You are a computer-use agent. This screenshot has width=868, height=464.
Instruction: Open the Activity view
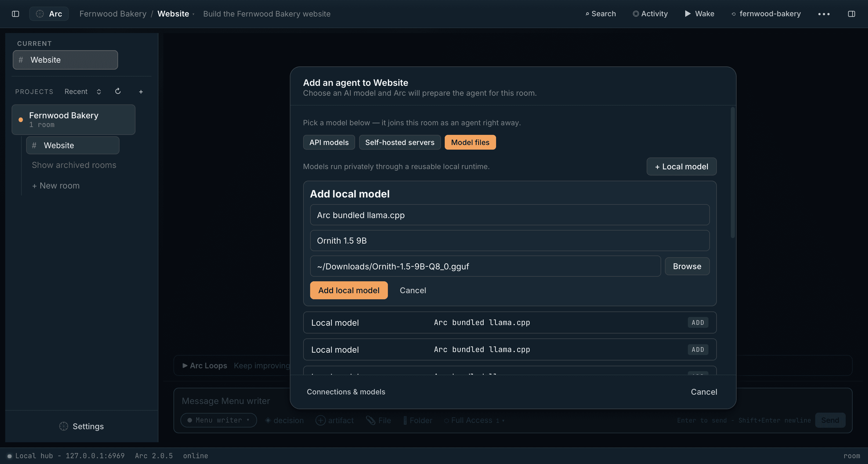pyautogui.click(x=650, y=14)
